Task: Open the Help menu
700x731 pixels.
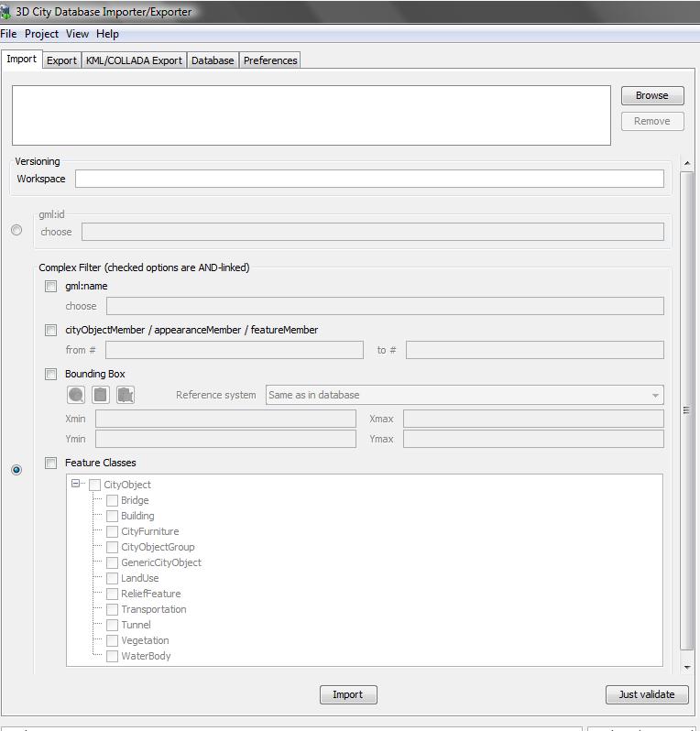Action: (x=107, y=34)
